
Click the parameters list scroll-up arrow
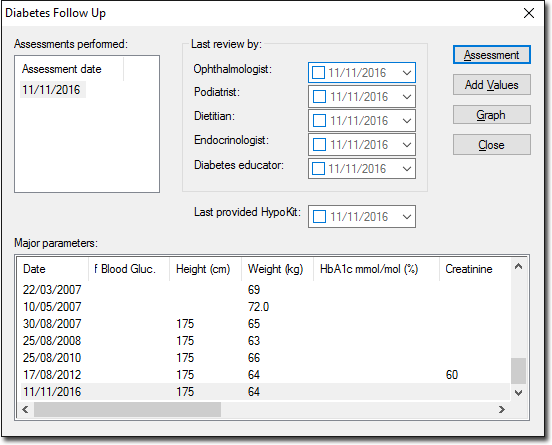[x=518, y=267]
